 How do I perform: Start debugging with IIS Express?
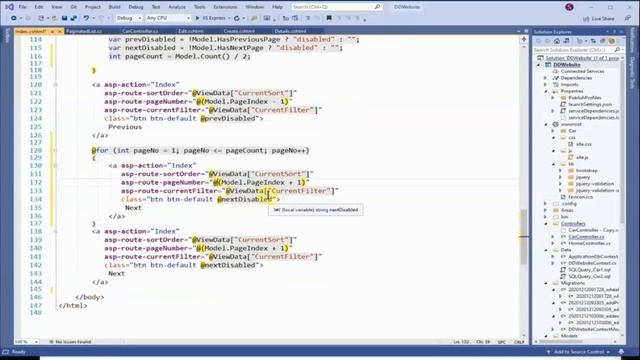[x=211, y=18]
